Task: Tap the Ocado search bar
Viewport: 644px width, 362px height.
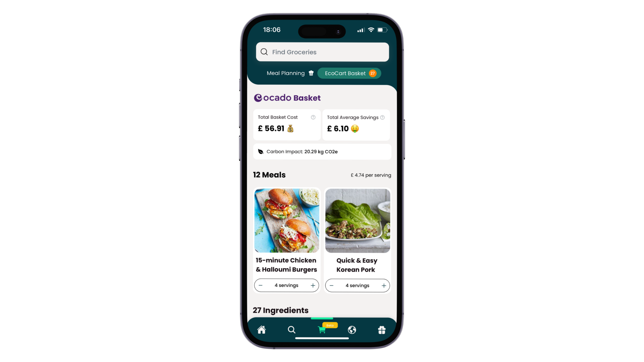Action: (322, 52)
